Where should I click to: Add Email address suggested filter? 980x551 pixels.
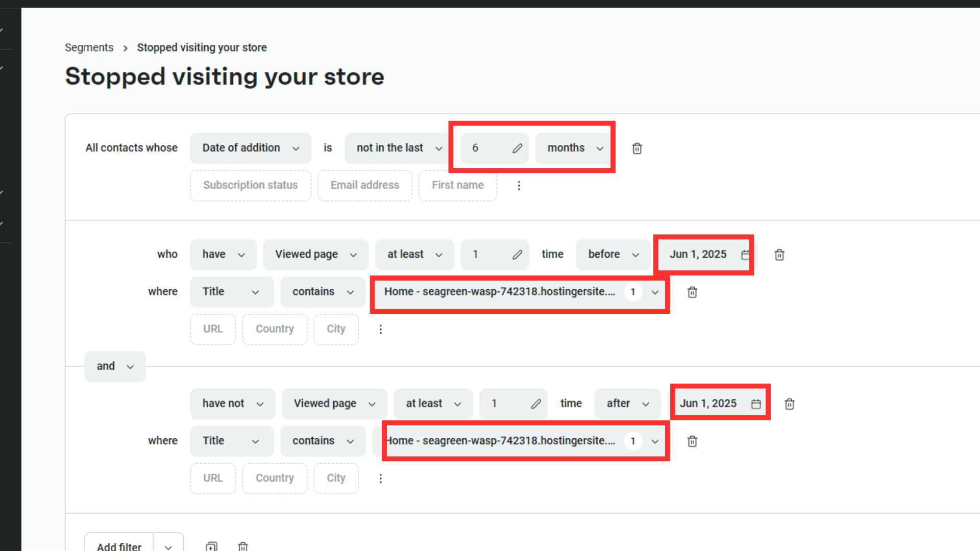click(364, 185)
